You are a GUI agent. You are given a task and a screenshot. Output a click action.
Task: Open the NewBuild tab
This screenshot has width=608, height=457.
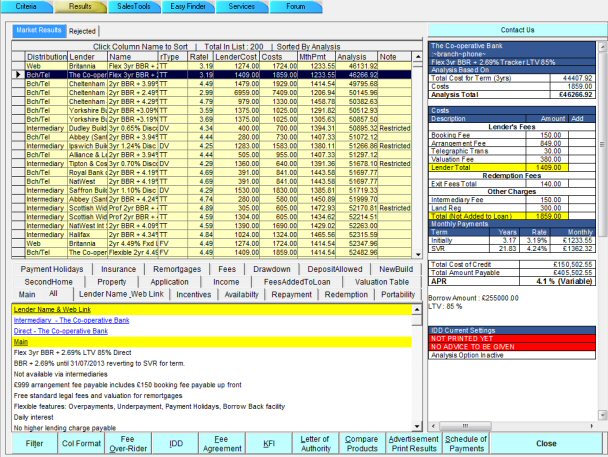pyautogui.click(x=396, y=269)
